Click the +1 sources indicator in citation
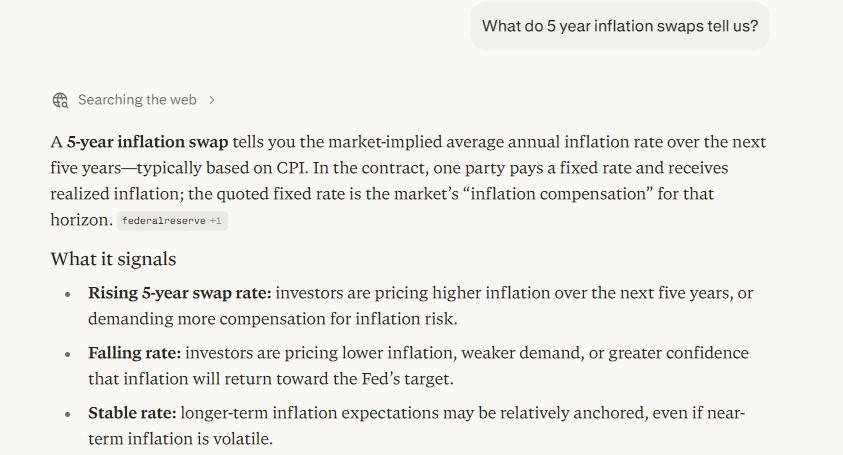843x455 pixels. click(215, 221)
